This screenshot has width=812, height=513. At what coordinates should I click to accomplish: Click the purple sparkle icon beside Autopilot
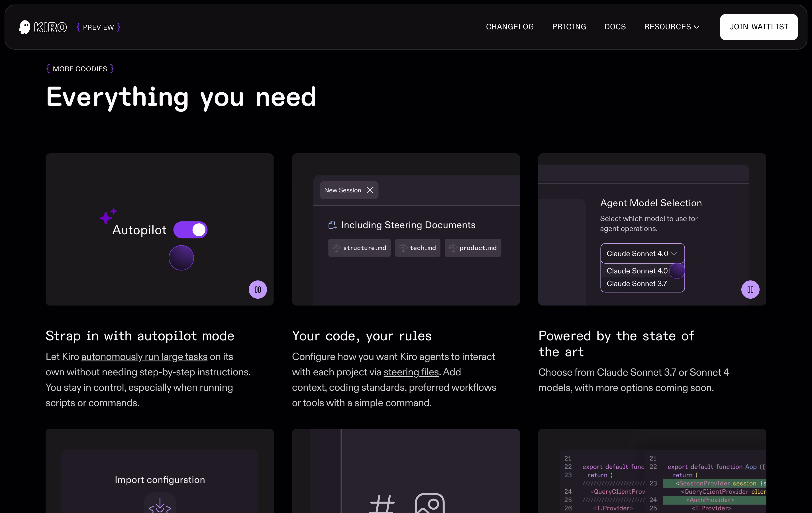click(x=108, y=216)
